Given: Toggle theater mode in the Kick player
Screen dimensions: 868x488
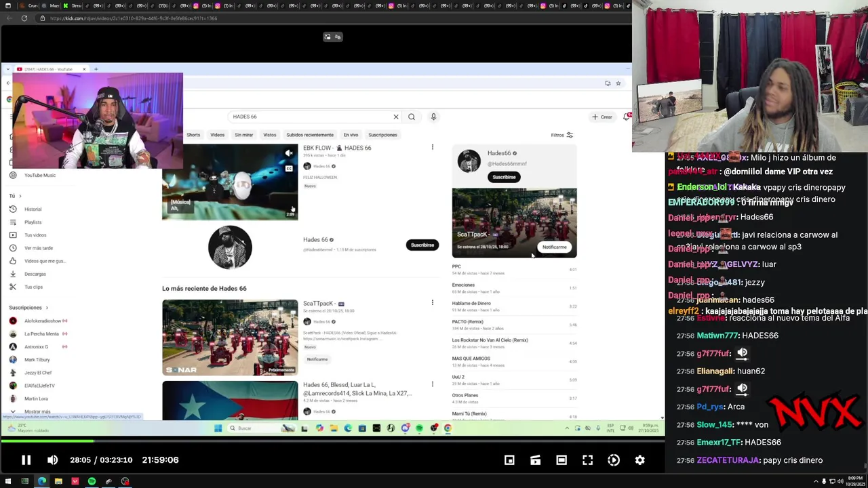Looking at the screenshot, I should [x=561, y=460].
